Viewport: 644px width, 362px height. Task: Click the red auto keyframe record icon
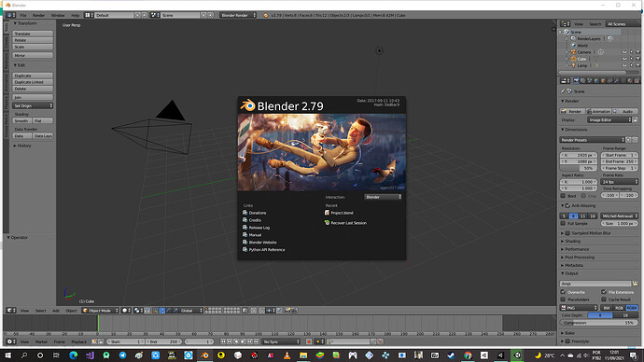coord(309,341)
